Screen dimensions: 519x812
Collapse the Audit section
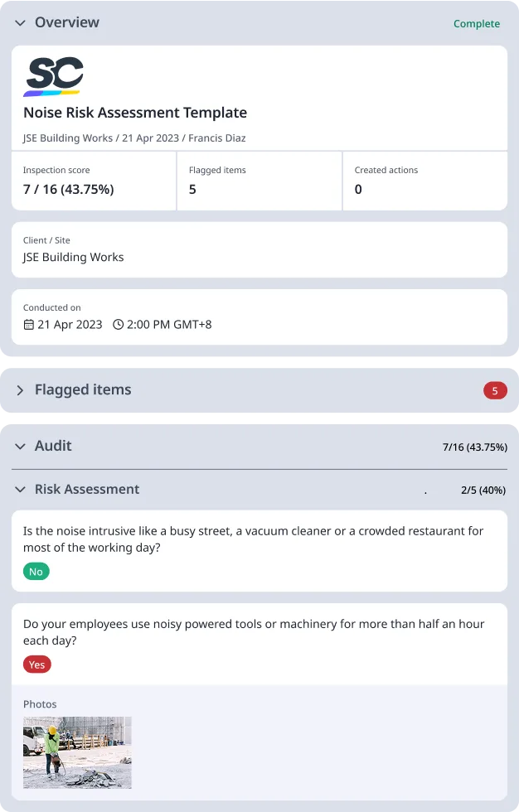(x=20, y=446)
